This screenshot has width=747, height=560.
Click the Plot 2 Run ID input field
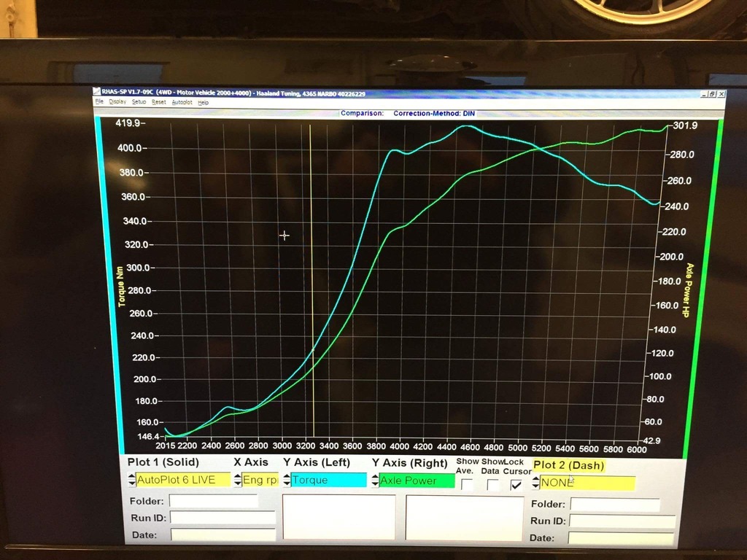(x=622, y=521)
